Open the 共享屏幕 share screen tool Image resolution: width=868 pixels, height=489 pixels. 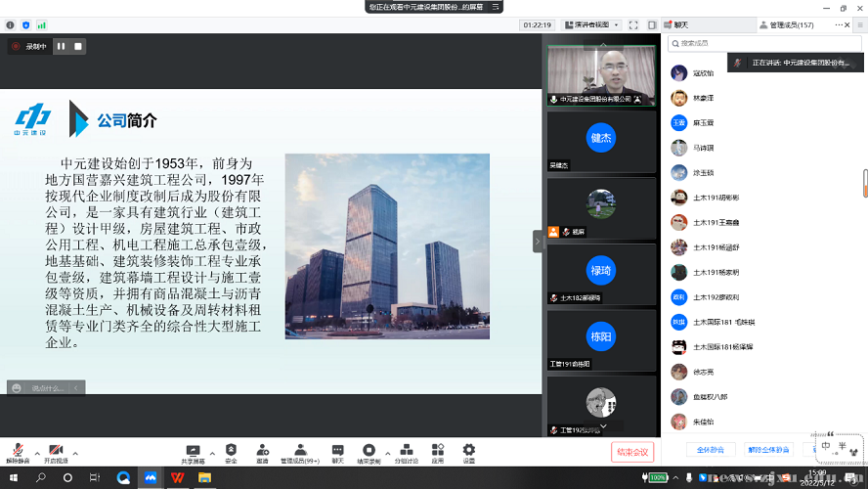[193, 453]
